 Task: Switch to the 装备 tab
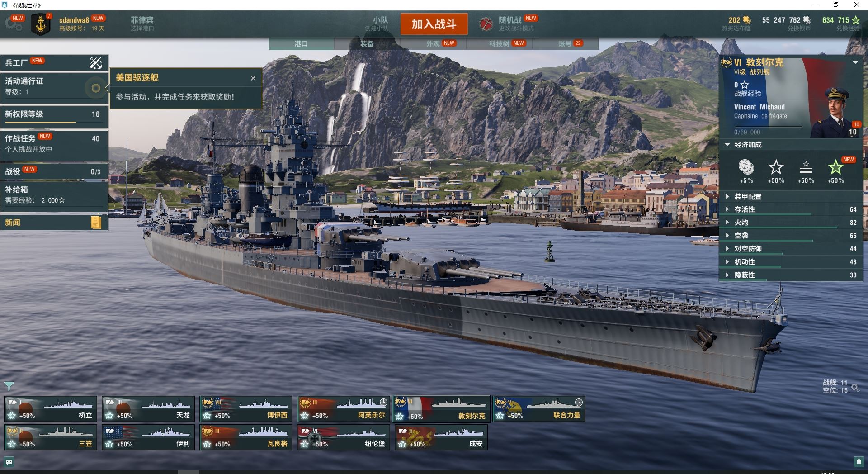367,44
